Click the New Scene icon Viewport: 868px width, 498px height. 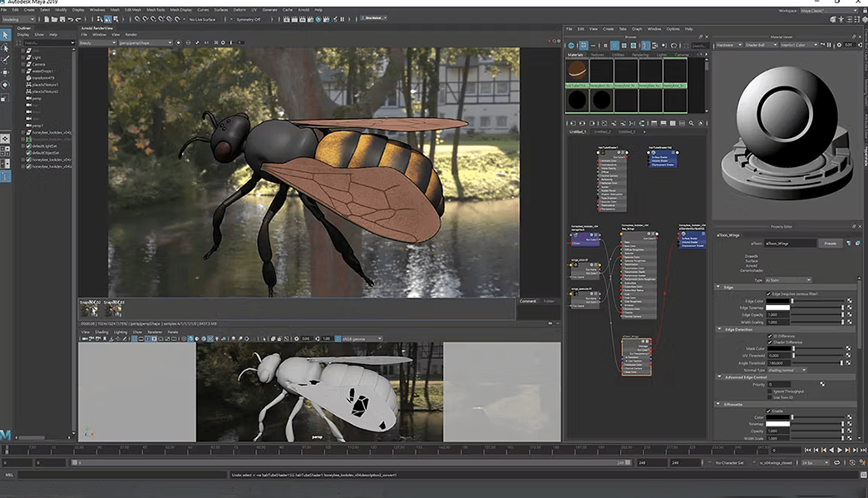[x=47, y=19]
